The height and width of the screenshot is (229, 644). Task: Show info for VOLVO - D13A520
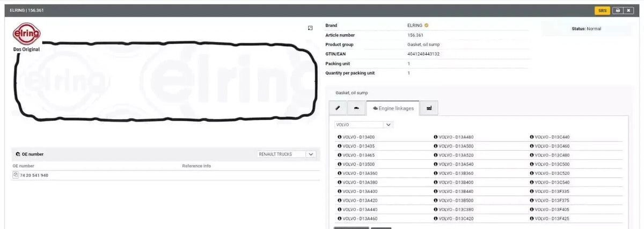[436, 155]
